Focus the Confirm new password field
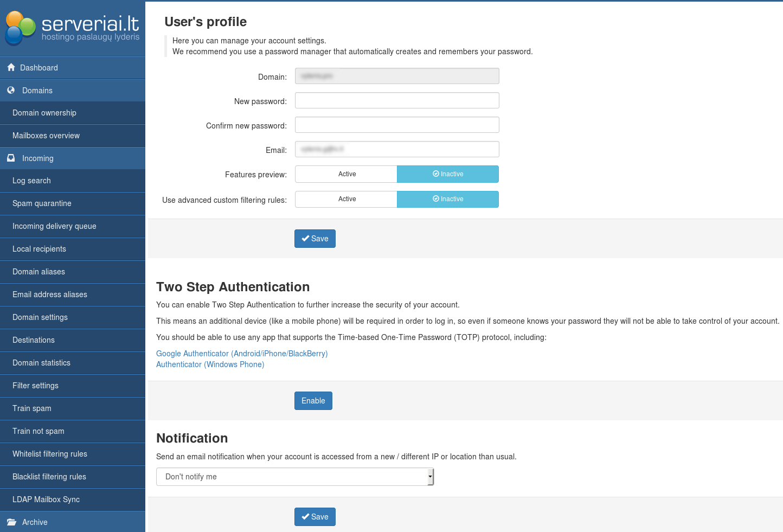The width and height of the screenshot is (783, 532). (396, 125)
